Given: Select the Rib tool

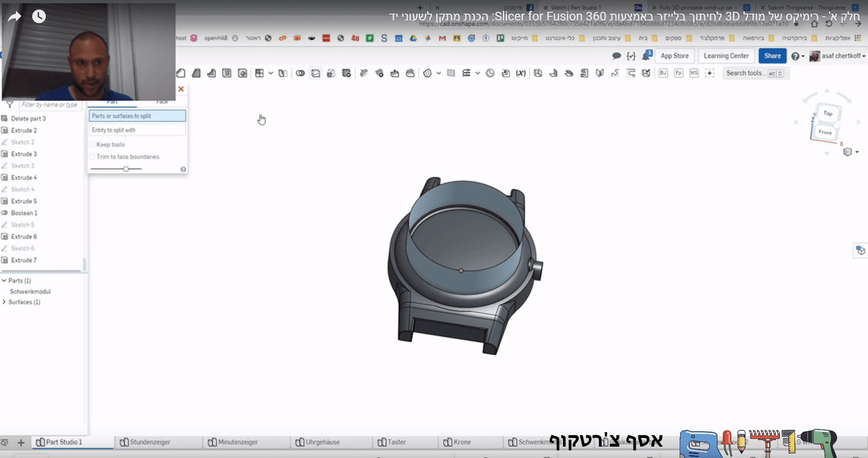Looking at the screenshot, I should point(211,73).
